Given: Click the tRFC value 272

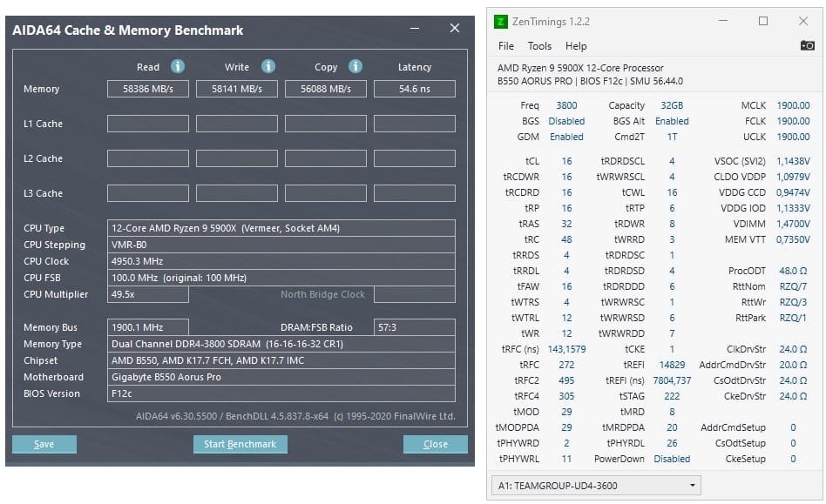Looking at the screenshot, I should (x=566, y=365).
